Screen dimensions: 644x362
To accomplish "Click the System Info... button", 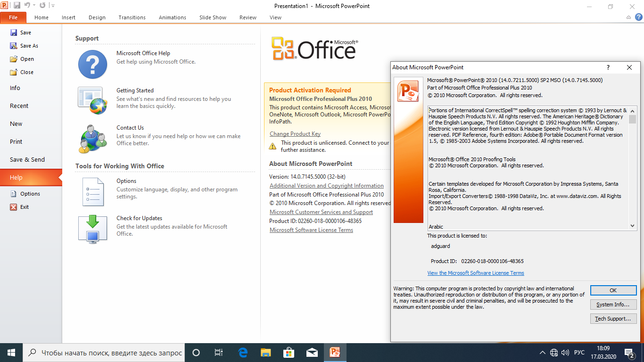I will (613, 304).
